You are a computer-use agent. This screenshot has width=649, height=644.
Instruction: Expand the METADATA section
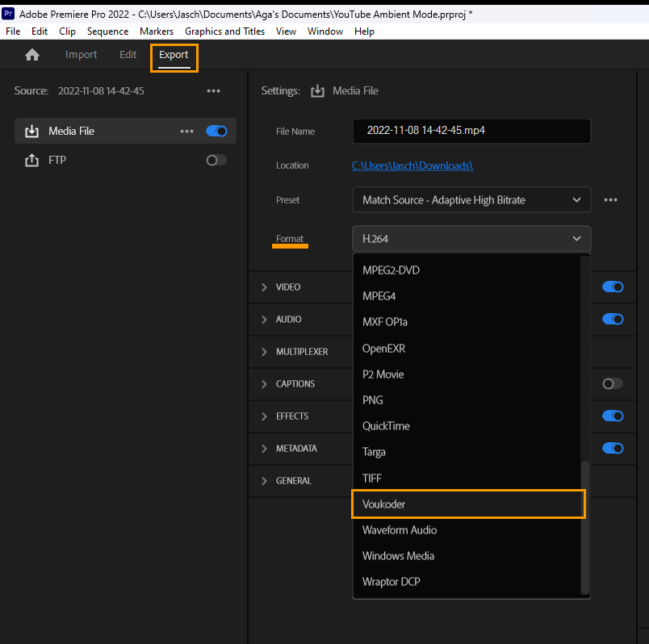[x=264, y=448]
